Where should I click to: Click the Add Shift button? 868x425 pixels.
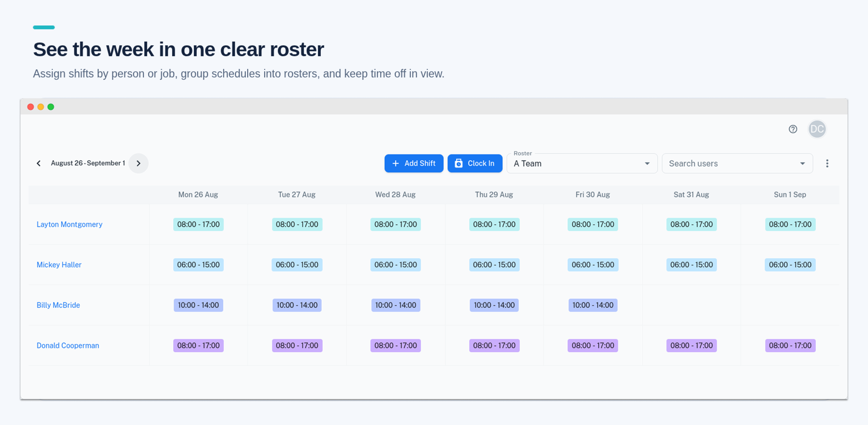(x=414, y=163)
